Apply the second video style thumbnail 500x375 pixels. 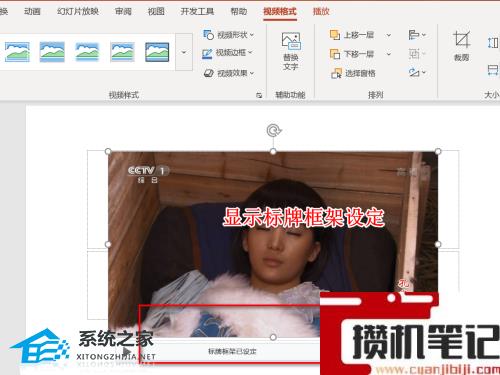pyautogui.click(x=52, y=52)
